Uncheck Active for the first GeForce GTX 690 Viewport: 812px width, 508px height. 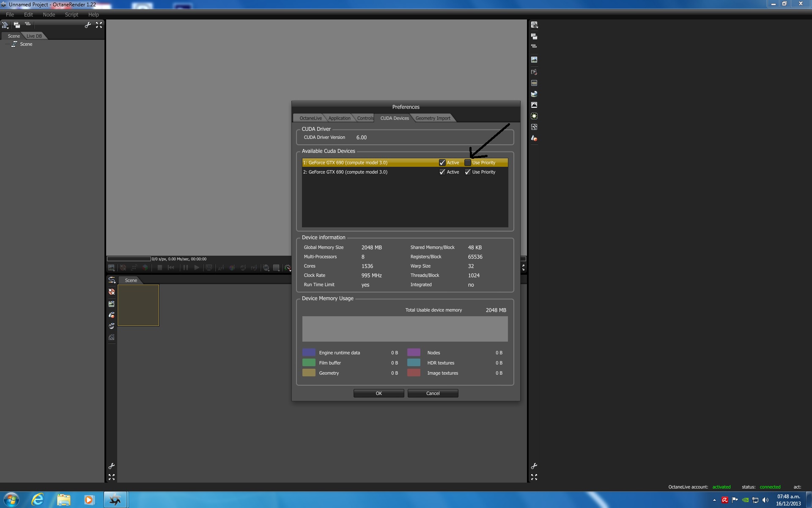click(x=442, y=163)
